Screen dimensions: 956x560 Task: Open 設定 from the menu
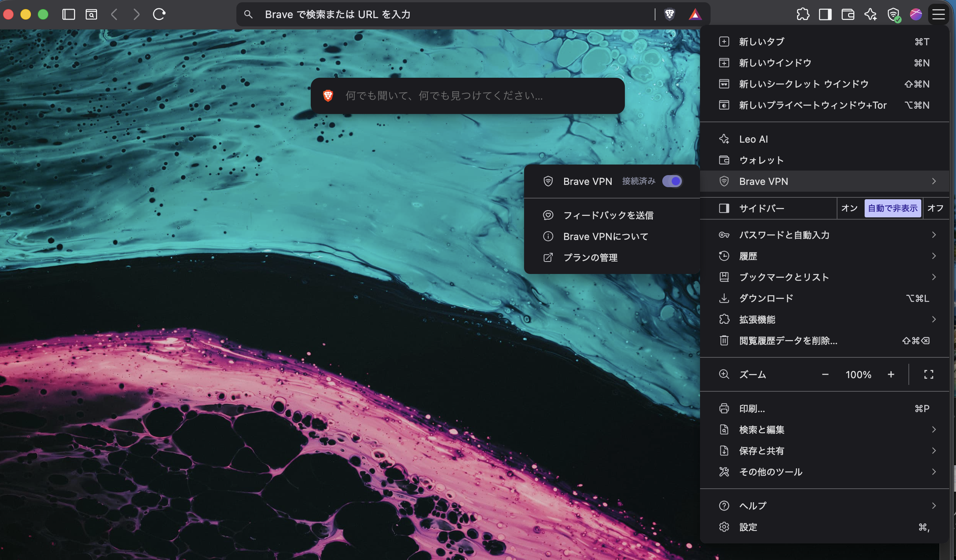824,527
